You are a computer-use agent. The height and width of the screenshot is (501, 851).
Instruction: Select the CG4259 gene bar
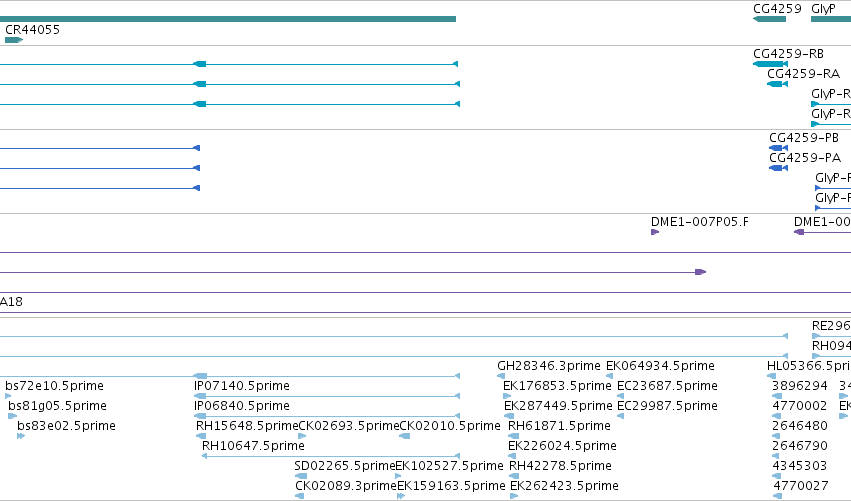click(769, 19)
